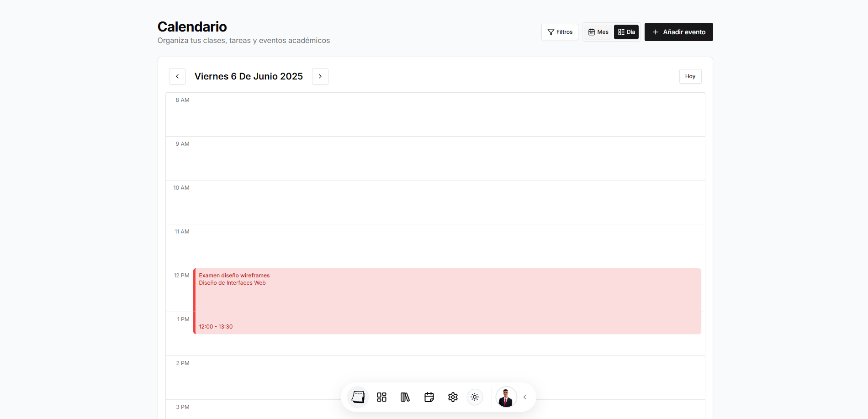Click the 11 AM time label
The image size is (868, 419).
click(182, 232)
